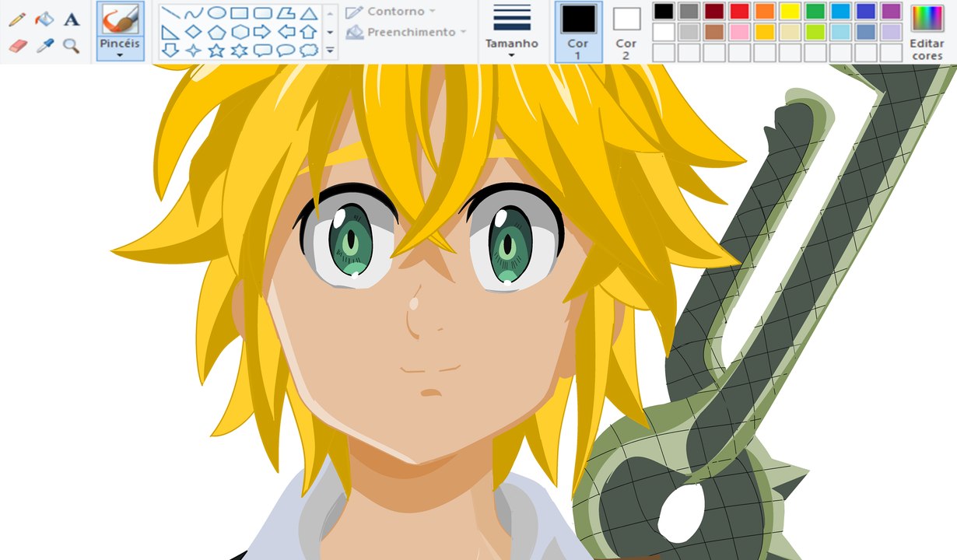This screenshot has width=957, height=560.
Task: Choose the four-point star shape
Action: pyautogui.click(x=193, y=51)
